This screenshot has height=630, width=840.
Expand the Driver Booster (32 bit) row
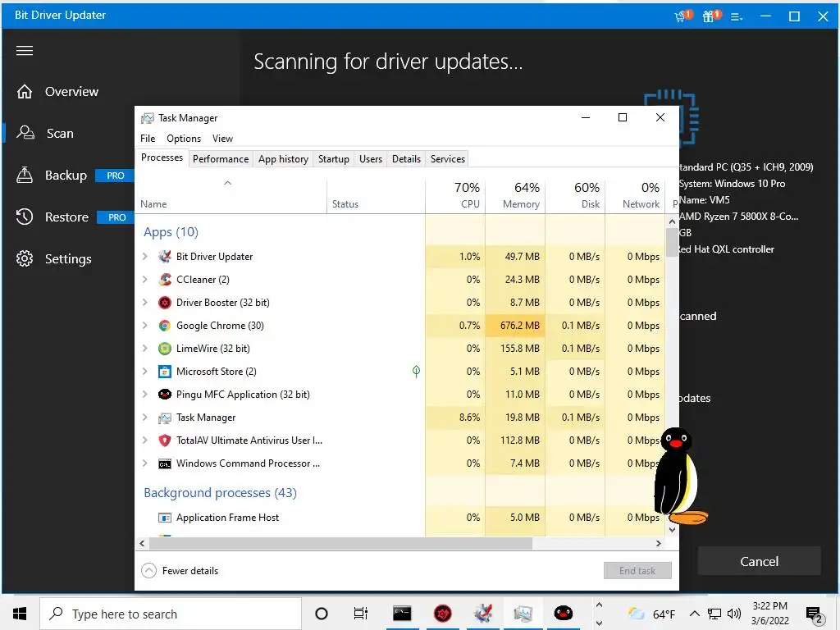pyautogui.click(x=144, y=303)
